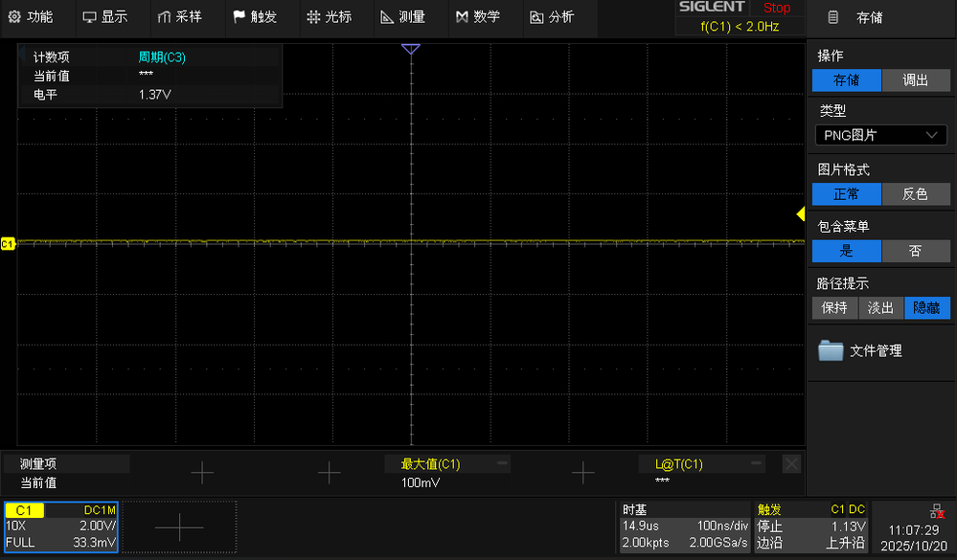The image size is (957, 560).
Task: Set path hint to 隐藏
Action: point(926,307)
